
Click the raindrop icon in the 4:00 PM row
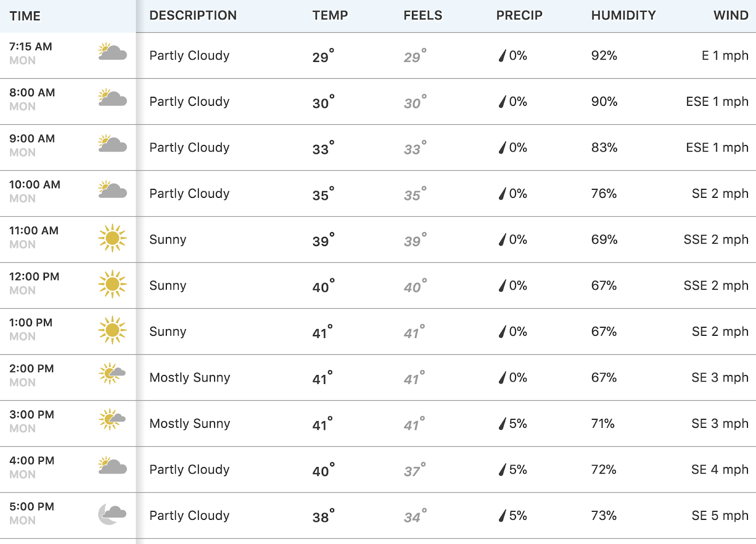(x=502, y=469)
